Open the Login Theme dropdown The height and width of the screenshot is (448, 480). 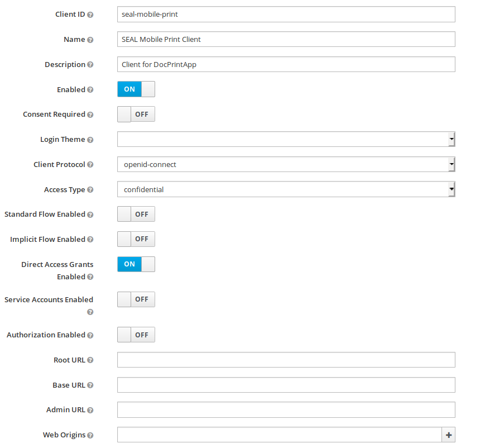[286, 139]
